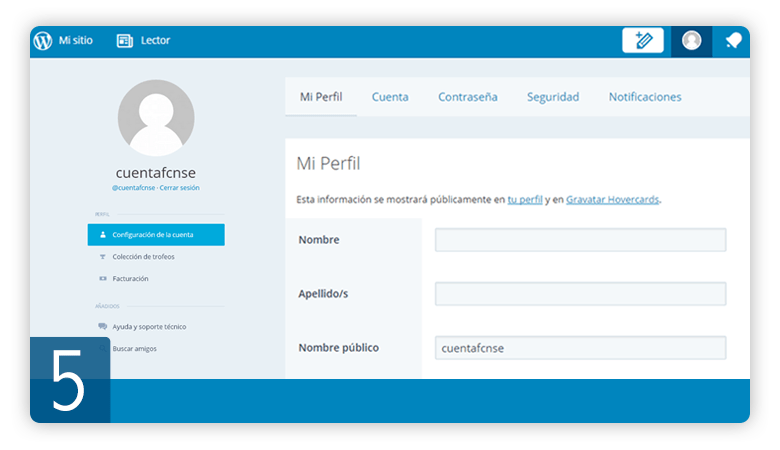Click the billing icon beside Facturación
Image resolution: width=780 pixels, height=450 pixels.
click(103, 278)
